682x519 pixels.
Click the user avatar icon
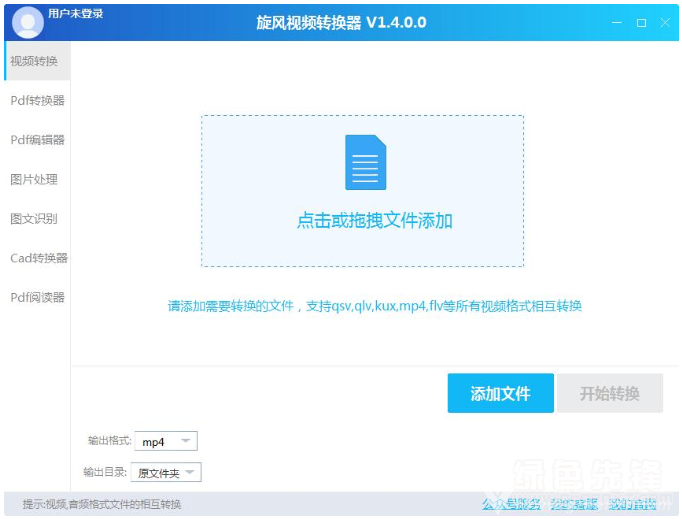pyautogui.click(x=28, y=22)
